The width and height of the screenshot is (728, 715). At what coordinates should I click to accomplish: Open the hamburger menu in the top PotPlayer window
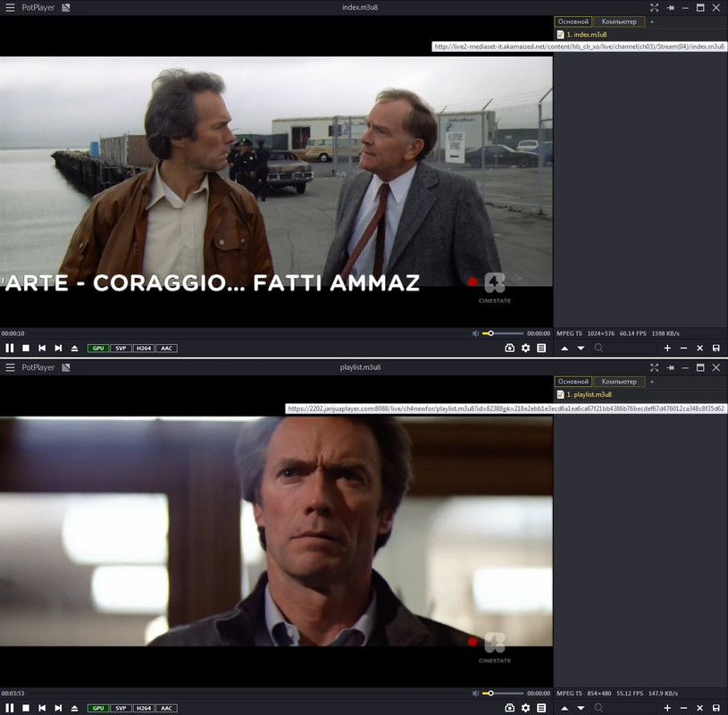click(10, 7)
